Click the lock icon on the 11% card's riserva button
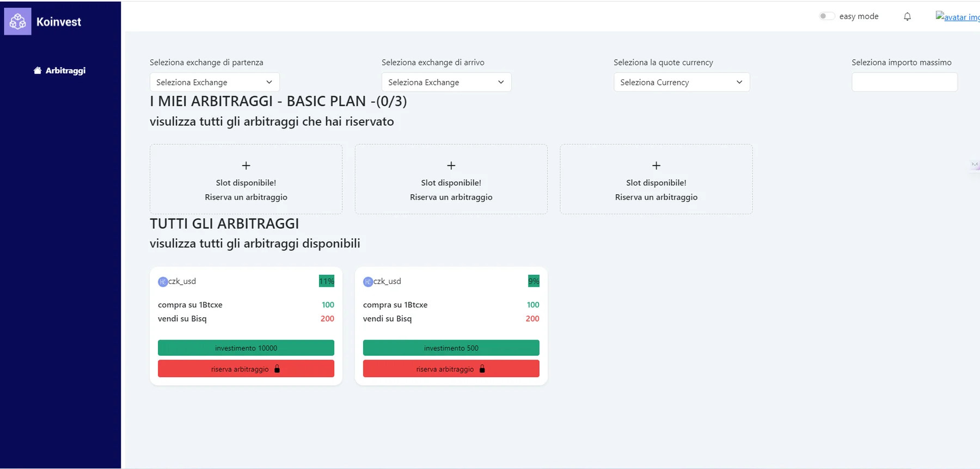 pos(277,369)
